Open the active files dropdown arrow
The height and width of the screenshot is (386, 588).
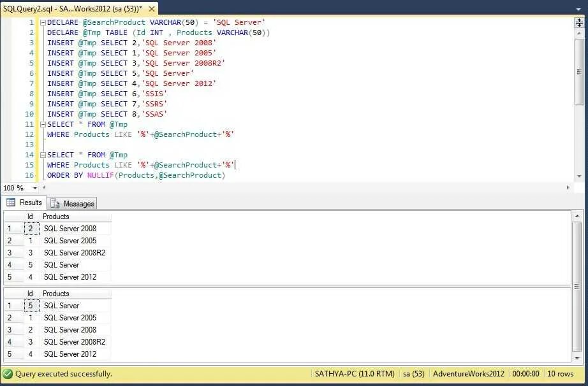pos(578,9)
